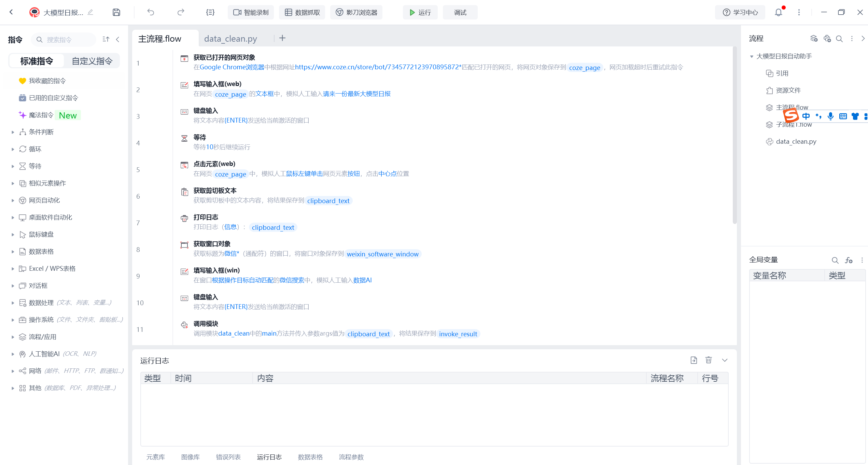Clear run log with trash icon
This screenshot has height=465, width=868.
click(x=709, y=360)
